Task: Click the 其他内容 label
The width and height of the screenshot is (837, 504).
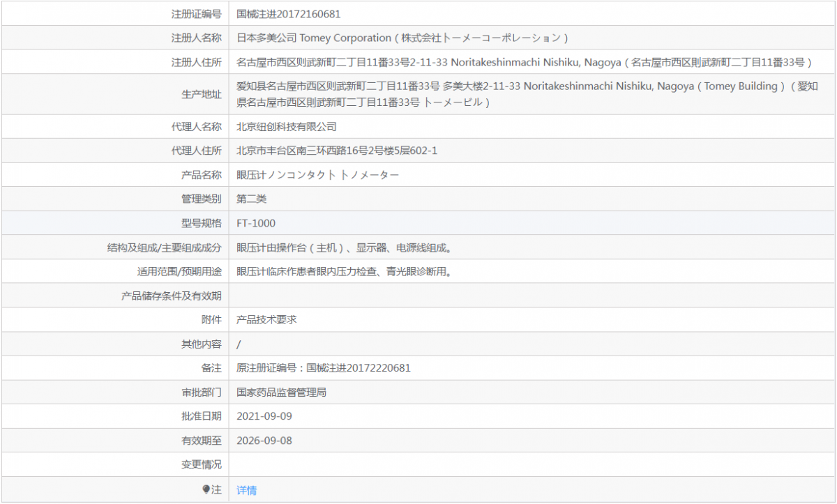Action: point(202,344)
